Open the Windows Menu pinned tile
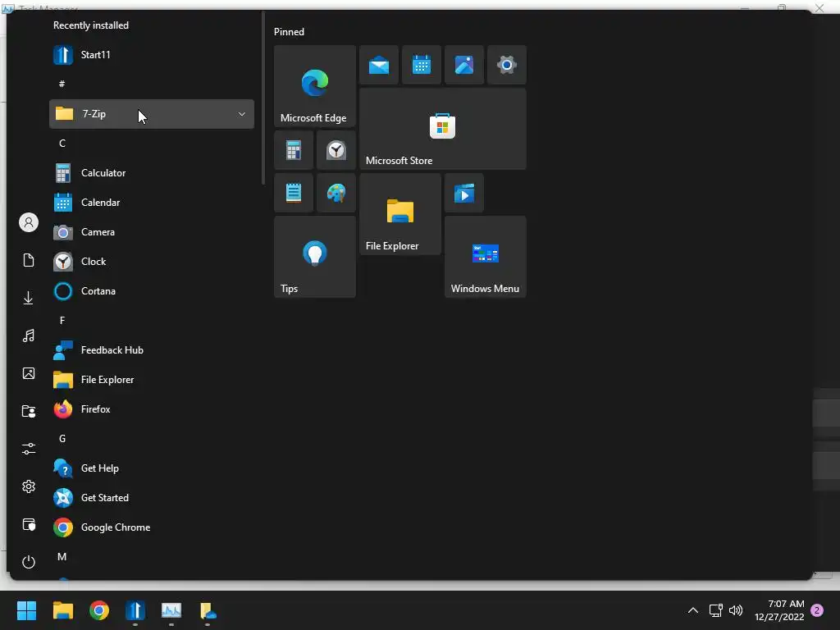840x630 pixels. coord(486,257)
